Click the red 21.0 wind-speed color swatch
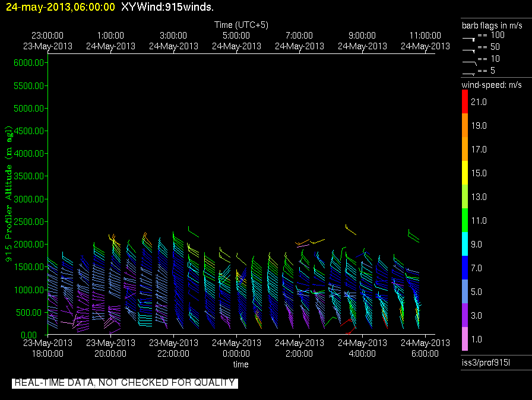The height and width of the screenshot is (400, 532). (x=465, y=101)
